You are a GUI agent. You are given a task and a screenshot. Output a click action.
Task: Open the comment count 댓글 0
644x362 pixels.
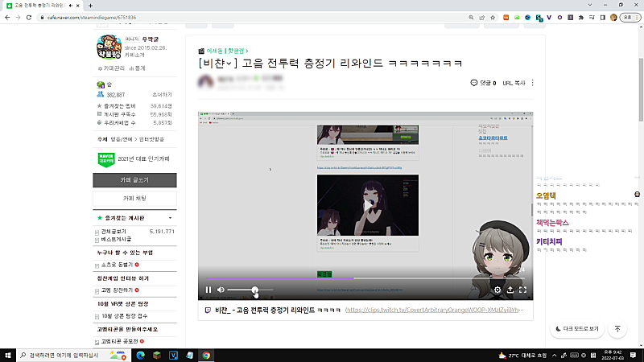point(483,83)
